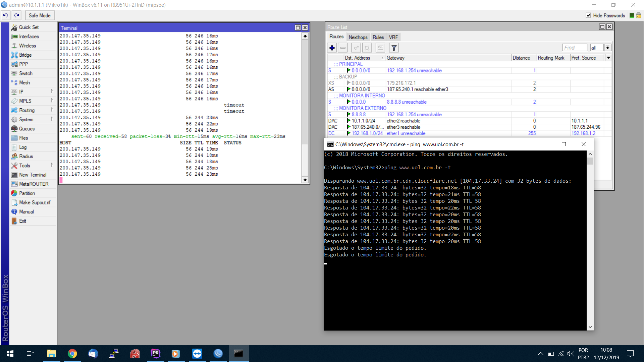Click the blue plus add route button
This screenshot has width=644, height=362.
[x=332, y=48]
